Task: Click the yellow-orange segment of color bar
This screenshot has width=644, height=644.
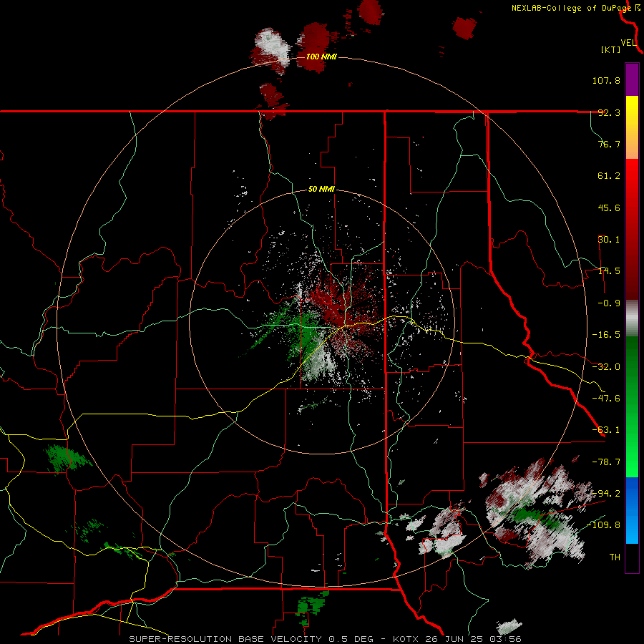Action: 632,127
